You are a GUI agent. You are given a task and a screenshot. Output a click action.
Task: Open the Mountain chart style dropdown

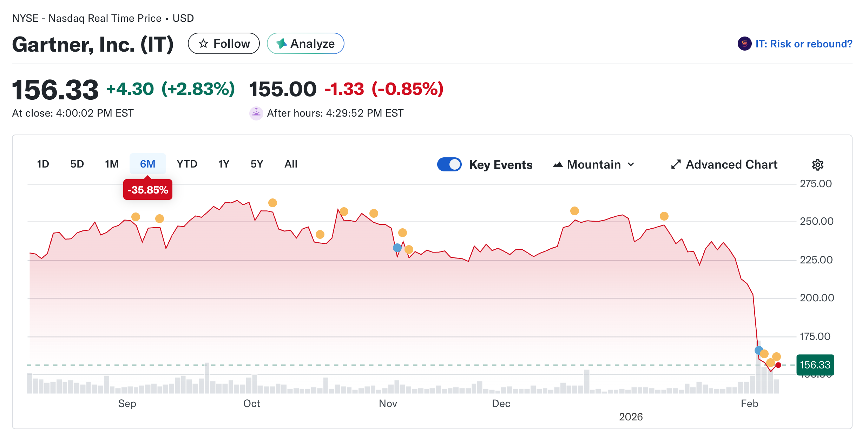click(593, 164)
